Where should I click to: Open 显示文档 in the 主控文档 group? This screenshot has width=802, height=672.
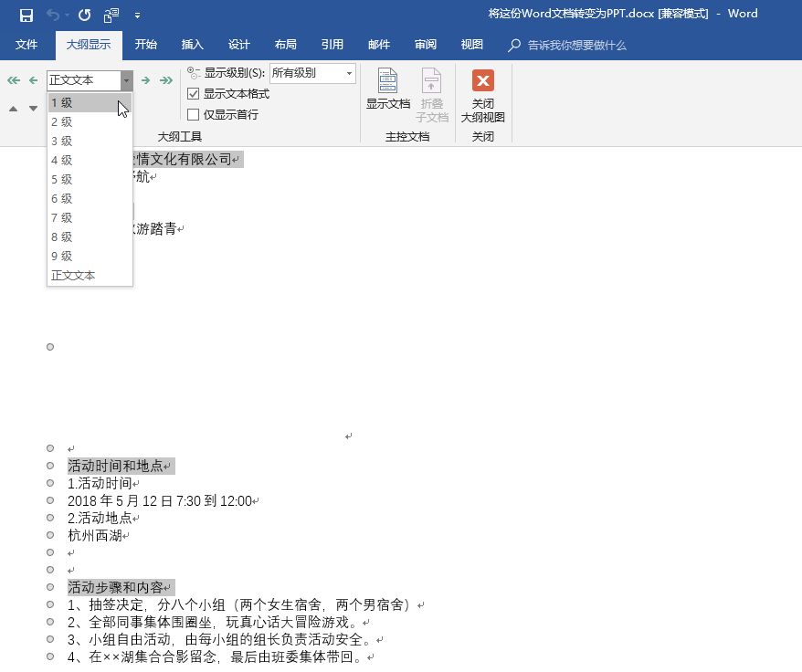[x=387, y=91]
